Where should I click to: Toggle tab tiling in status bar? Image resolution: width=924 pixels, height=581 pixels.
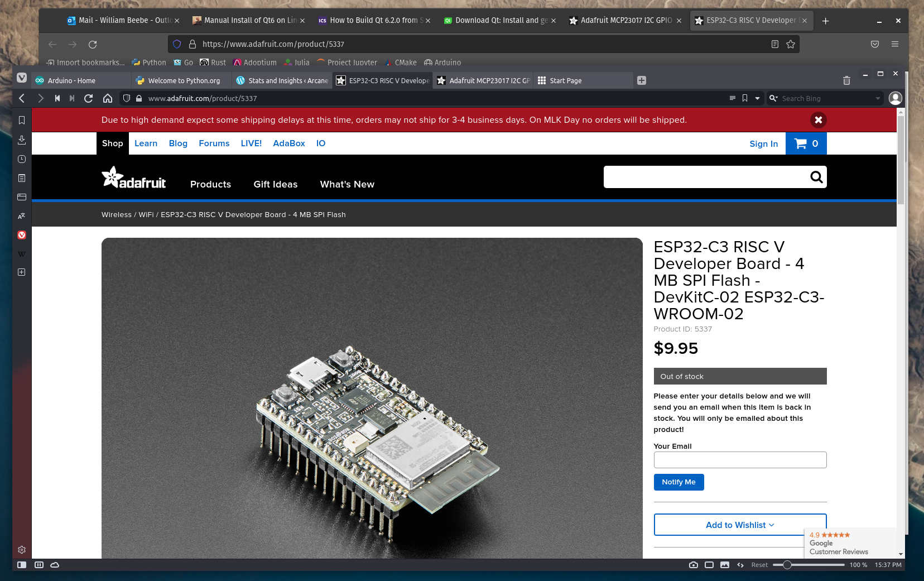709,565
